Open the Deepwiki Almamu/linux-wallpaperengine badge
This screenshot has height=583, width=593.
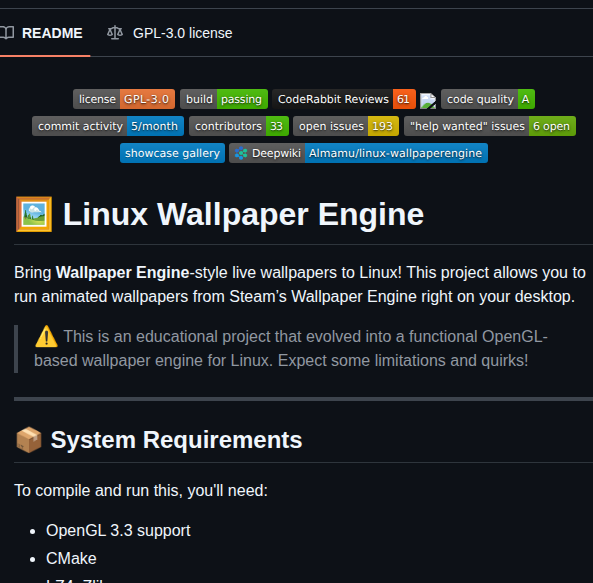tap(359, 153)
